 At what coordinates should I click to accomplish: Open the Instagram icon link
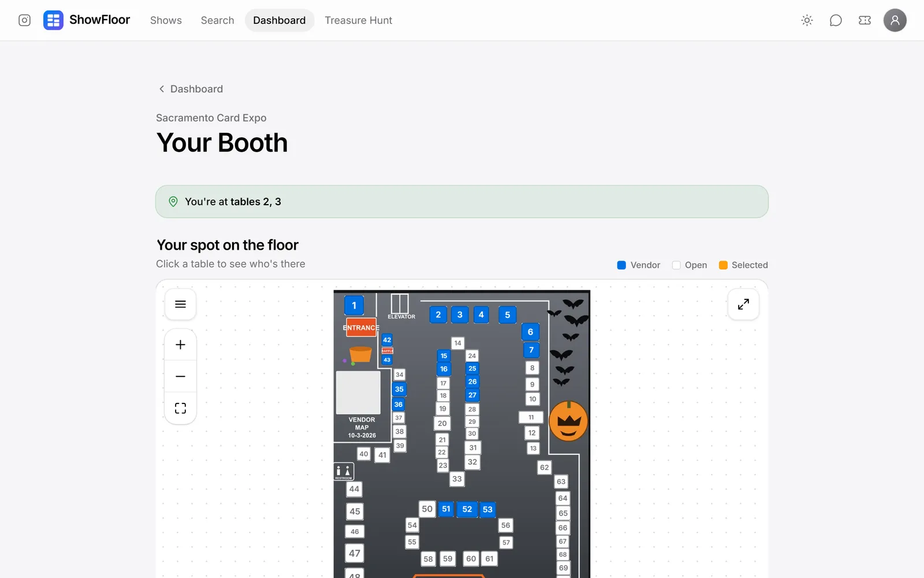pos(24,20)
